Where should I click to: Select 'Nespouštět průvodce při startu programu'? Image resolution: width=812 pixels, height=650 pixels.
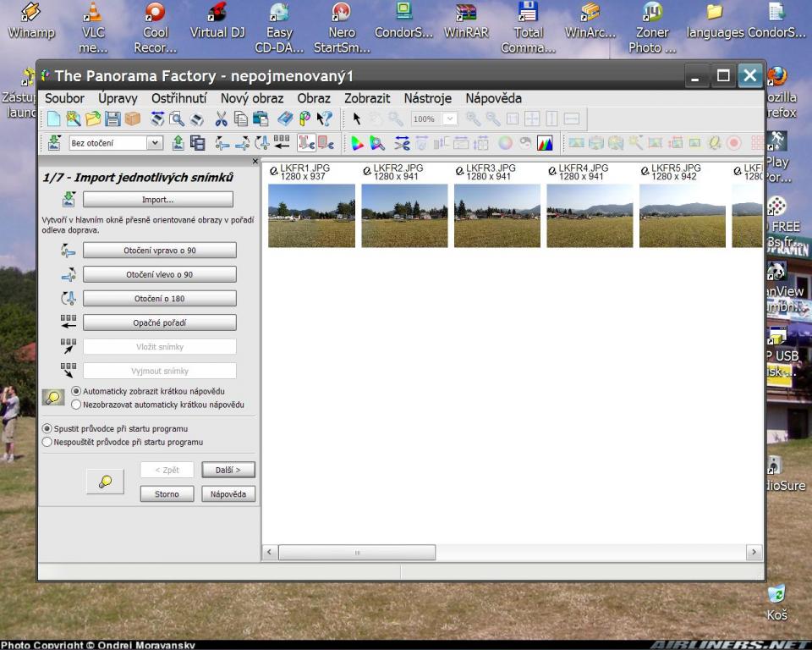[x=47, y=442]
